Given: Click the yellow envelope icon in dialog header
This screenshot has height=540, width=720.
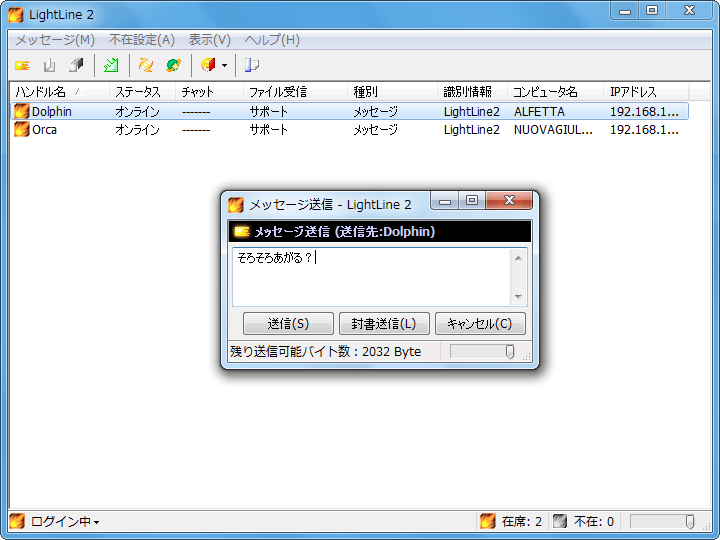Looking at the screenshot, I should point(242,231).
